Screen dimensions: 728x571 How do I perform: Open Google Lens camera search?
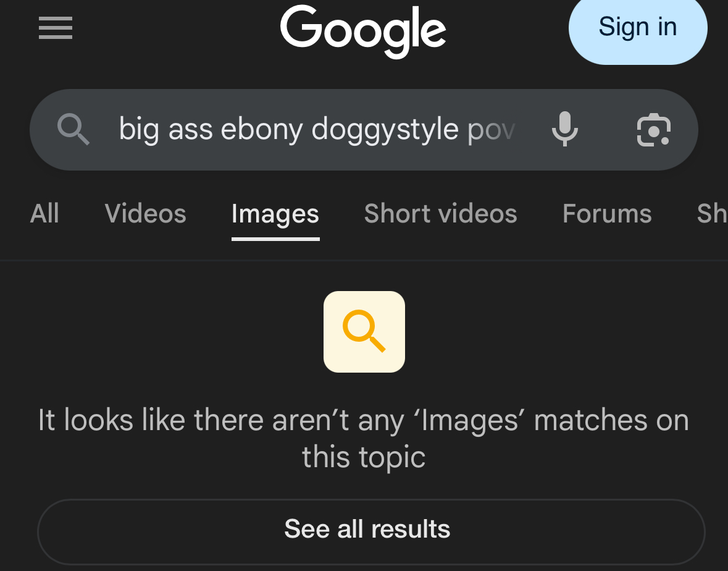654,130
